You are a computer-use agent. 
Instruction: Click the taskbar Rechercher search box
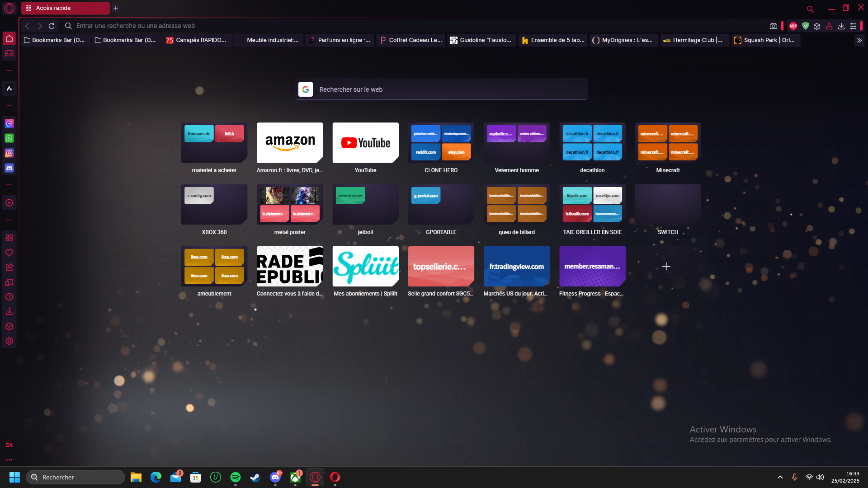[x=75, y=477]
